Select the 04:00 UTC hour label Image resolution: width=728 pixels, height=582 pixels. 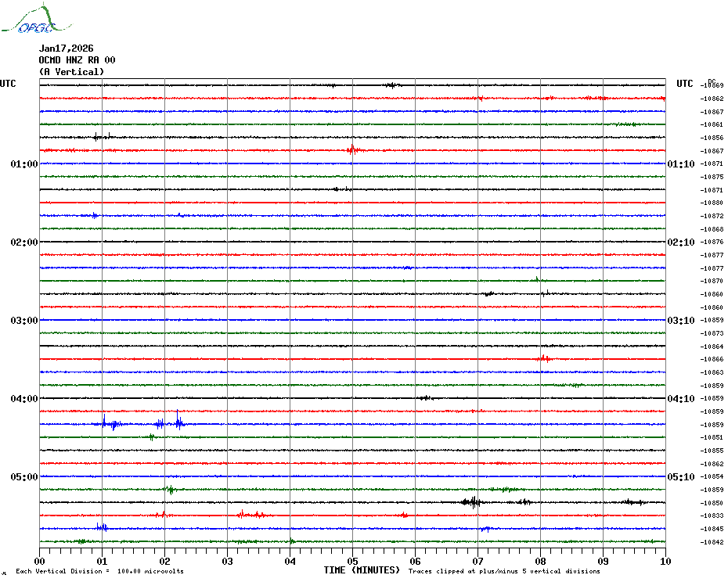[x=24, y=399]
